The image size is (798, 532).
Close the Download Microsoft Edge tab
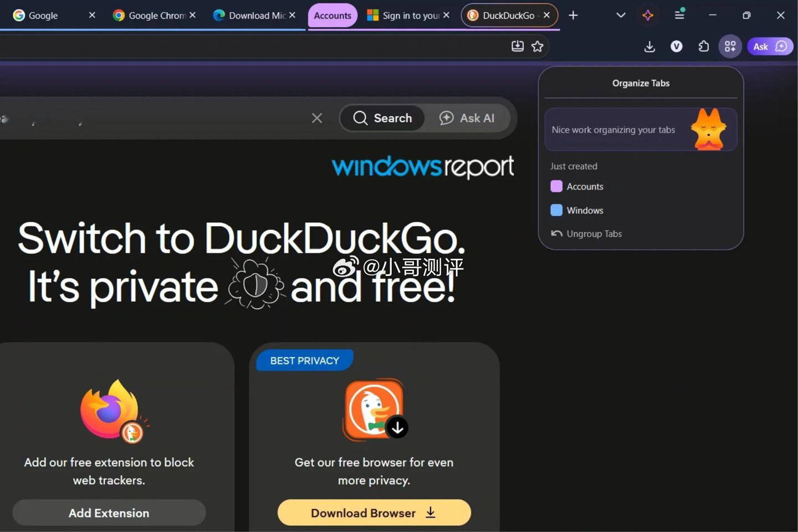coord(293,15)
